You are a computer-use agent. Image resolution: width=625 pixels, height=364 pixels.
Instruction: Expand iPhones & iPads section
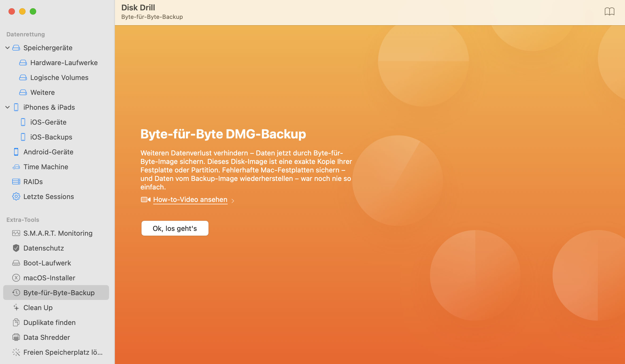[7, 107]
